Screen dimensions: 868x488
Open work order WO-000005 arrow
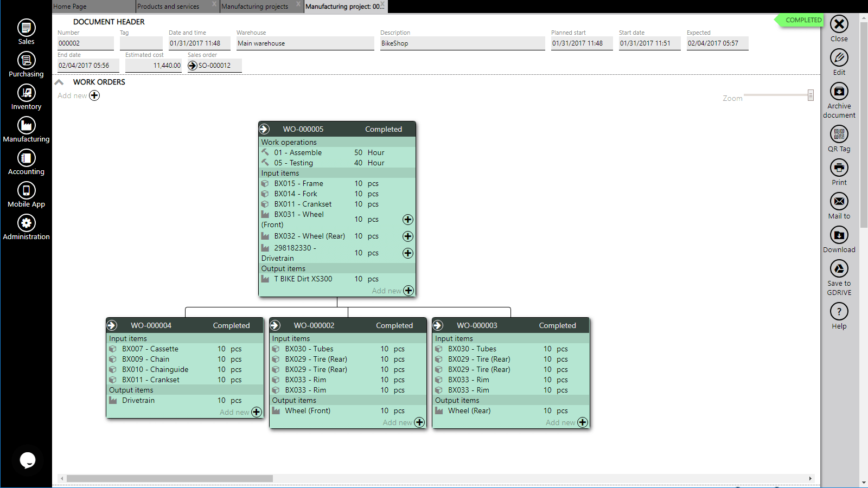(x=264, y=129)
